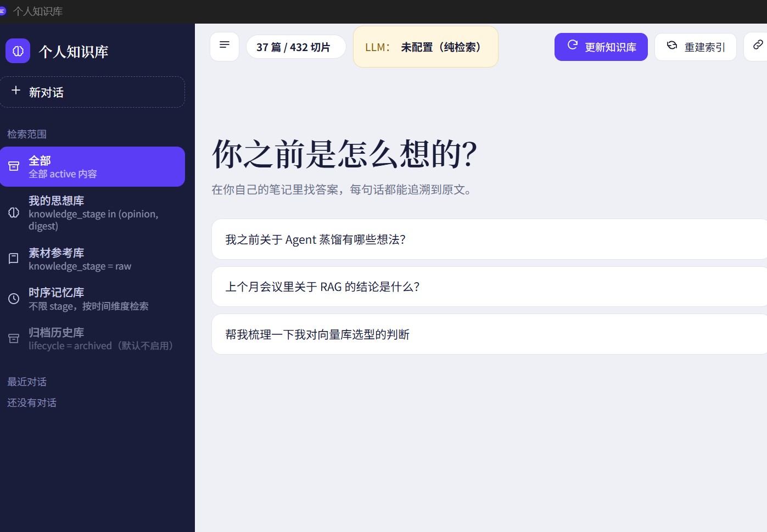The height and width of the screenshot is (532, 767).
Task: Select the 我的思想库 search scope
Action: 92,213
